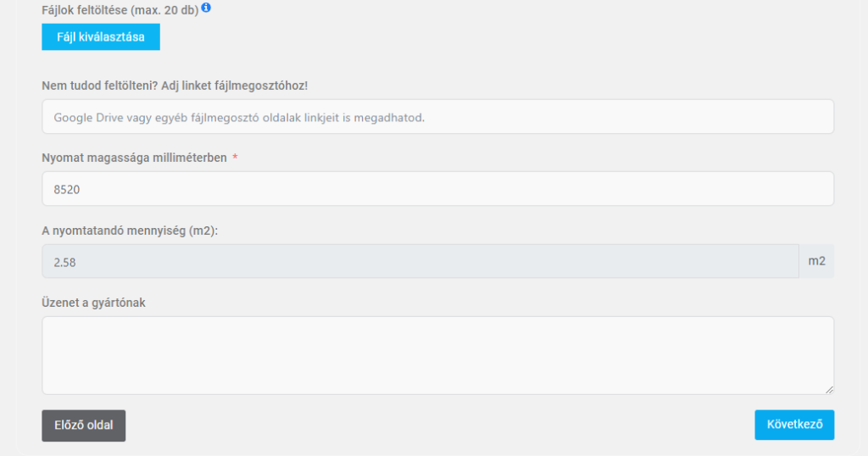Click the Google Drive placeholder text
The height and width of the screenshot is (456, 868).
(239, 117)
